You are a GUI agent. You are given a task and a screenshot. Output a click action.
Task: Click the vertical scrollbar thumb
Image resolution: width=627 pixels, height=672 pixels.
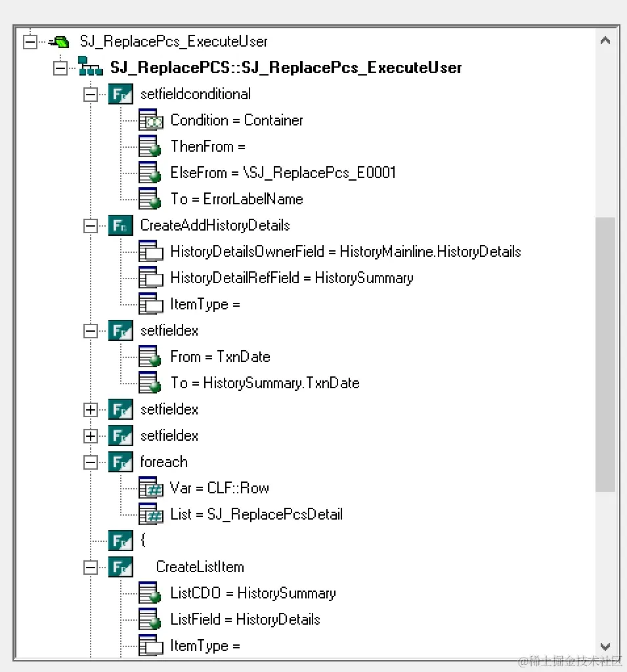click(605, 355)
